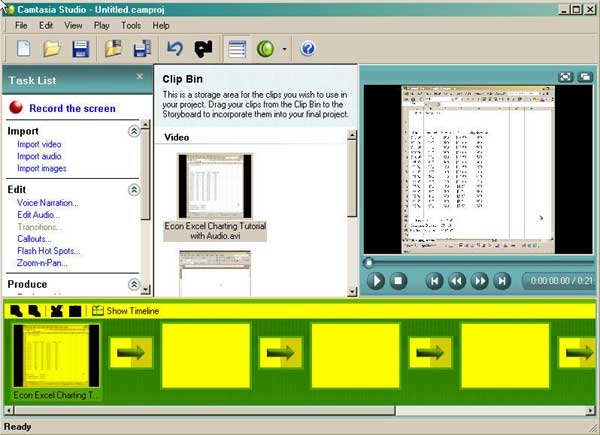Click the Show Timeline label
Screen dimensions: 600x435
pos(133,311)
